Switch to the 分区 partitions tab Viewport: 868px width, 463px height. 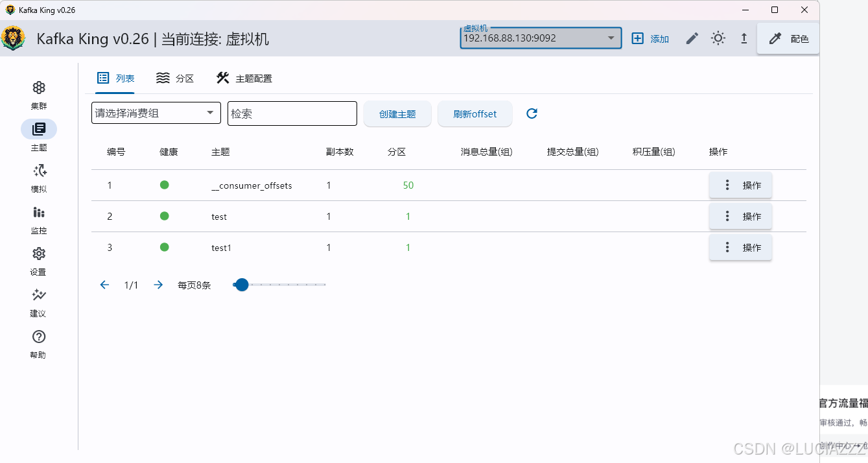[x=175, y=78]
